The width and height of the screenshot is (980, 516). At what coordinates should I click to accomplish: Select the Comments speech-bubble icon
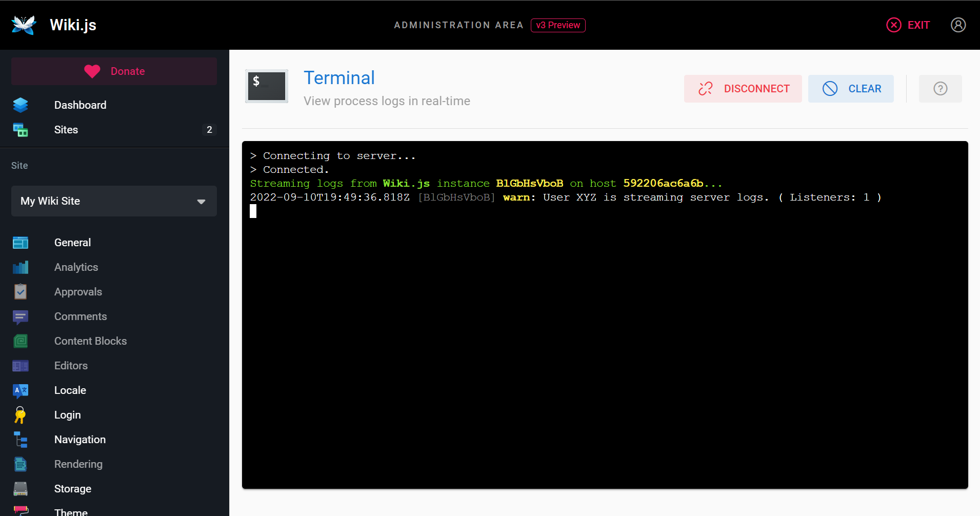pos(20,316)
